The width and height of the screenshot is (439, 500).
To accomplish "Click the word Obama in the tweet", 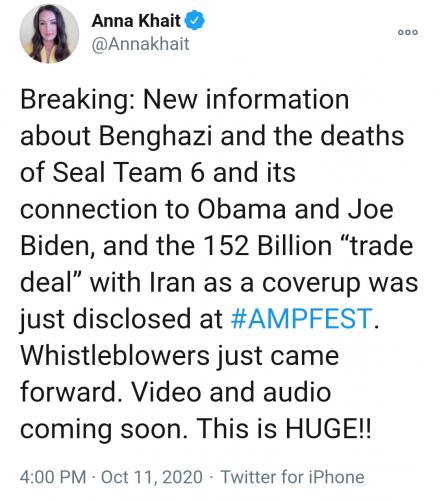I will [x=242, y=209].
